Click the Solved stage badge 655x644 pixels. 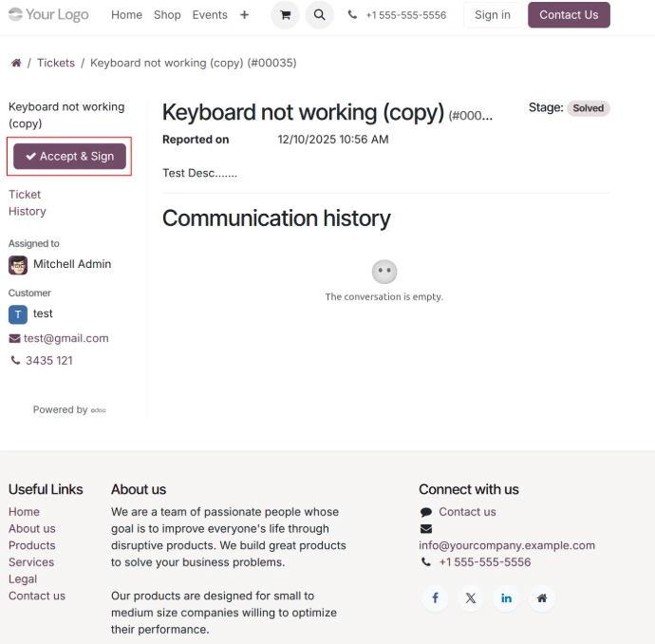point(588,108)
